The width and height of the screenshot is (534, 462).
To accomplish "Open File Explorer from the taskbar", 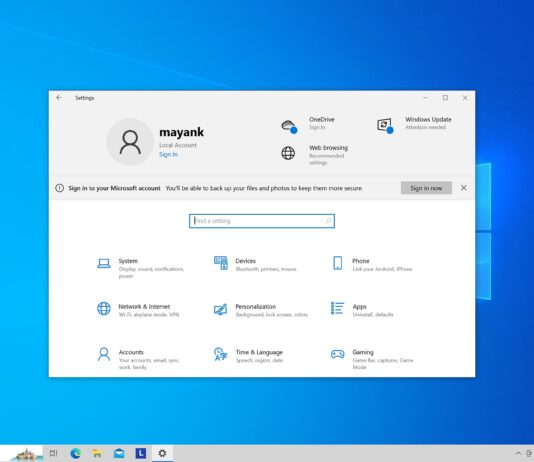I will point(97,453).
